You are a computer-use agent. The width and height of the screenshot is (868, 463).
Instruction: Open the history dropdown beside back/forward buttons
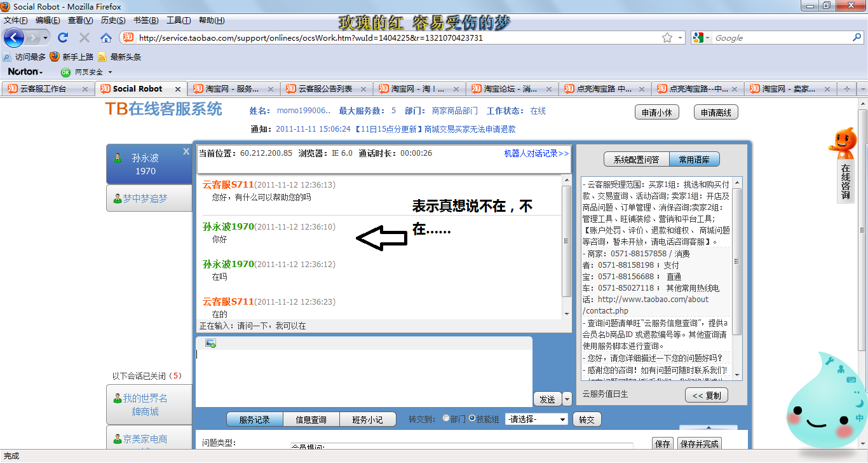pyautogui.click(x=46, y=38)
